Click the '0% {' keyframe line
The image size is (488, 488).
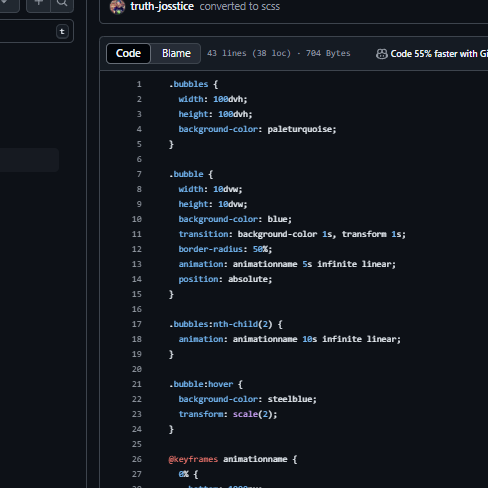[x=188, y=474]
